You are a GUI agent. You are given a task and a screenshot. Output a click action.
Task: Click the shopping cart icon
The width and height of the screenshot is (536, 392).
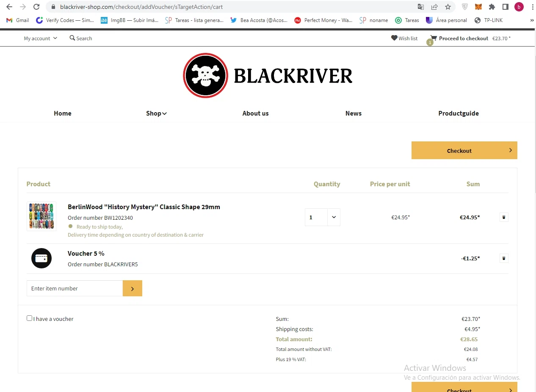(433, 38)
